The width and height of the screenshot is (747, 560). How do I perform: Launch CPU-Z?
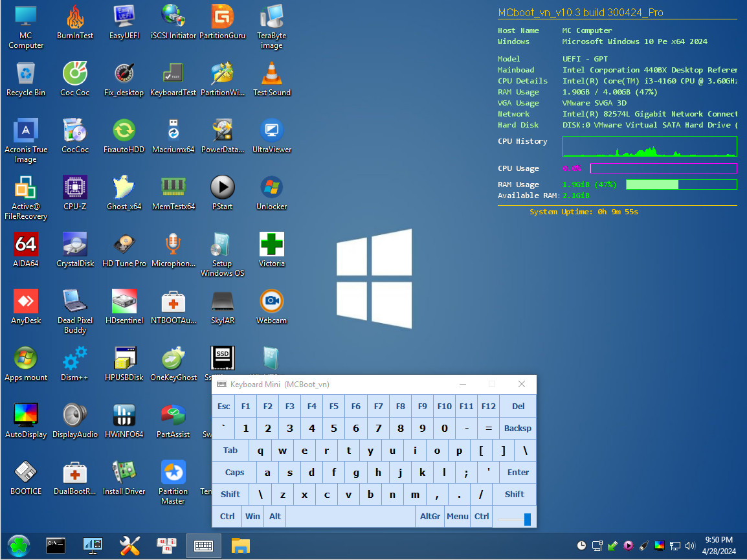pyautogui.click(x=74, y=188)
